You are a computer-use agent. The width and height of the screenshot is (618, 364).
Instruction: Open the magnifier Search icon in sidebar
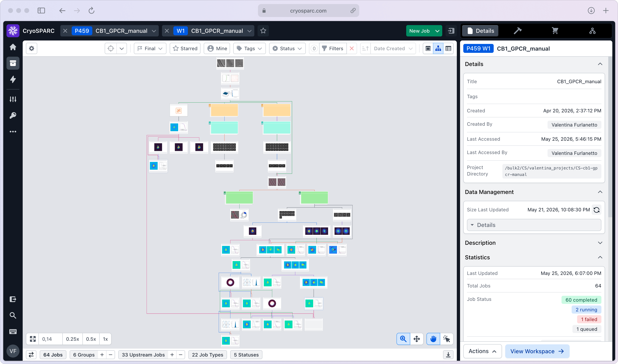(x=13, y=315)
